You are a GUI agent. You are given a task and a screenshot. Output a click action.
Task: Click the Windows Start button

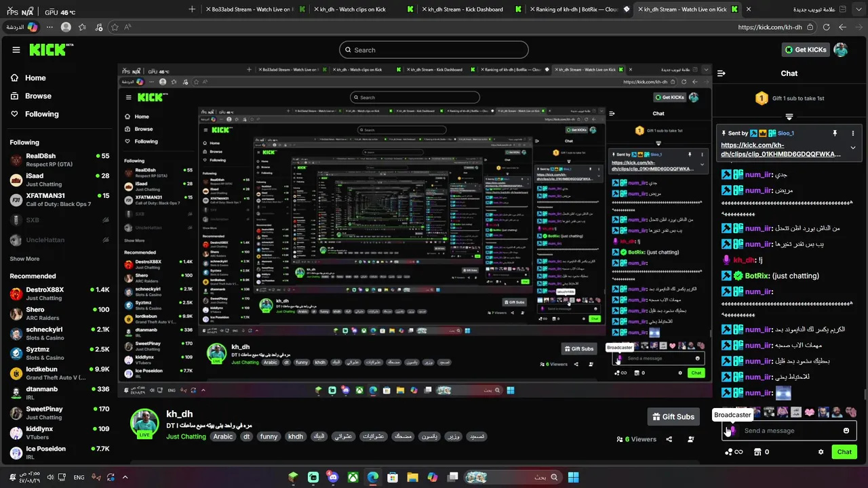[573, 477]
